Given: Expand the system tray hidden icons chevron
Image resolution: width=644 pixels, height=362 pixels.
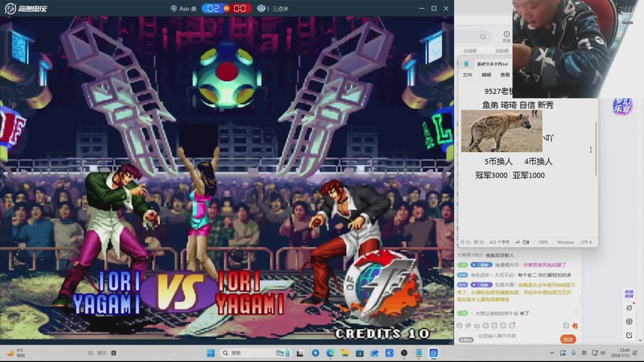Looking at the screenshot, I should (552, 353).
